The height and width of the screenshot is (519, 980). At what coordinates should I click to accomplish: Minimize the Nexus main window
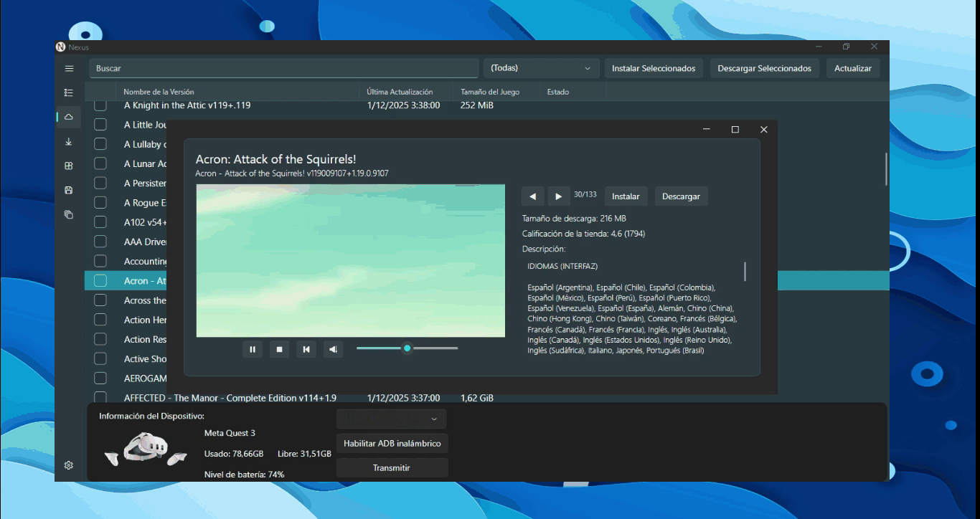pos(819,47)
